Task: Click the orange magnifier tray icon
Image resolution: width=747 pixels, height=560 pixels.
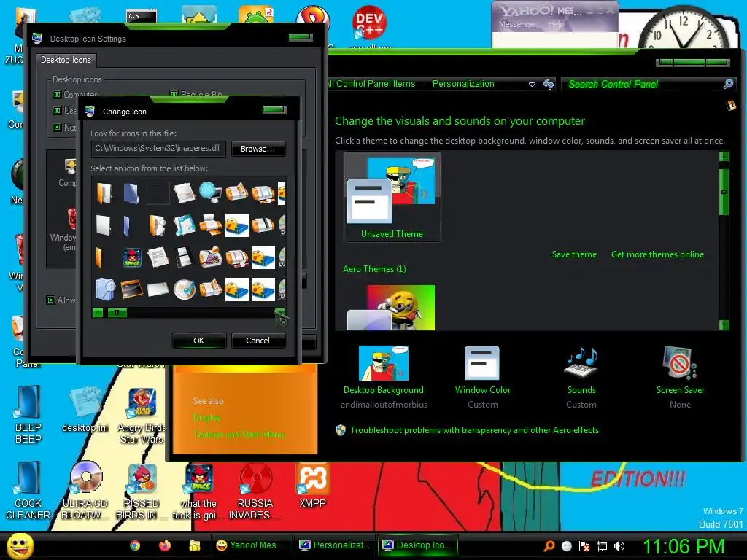Action: [549, 546]
